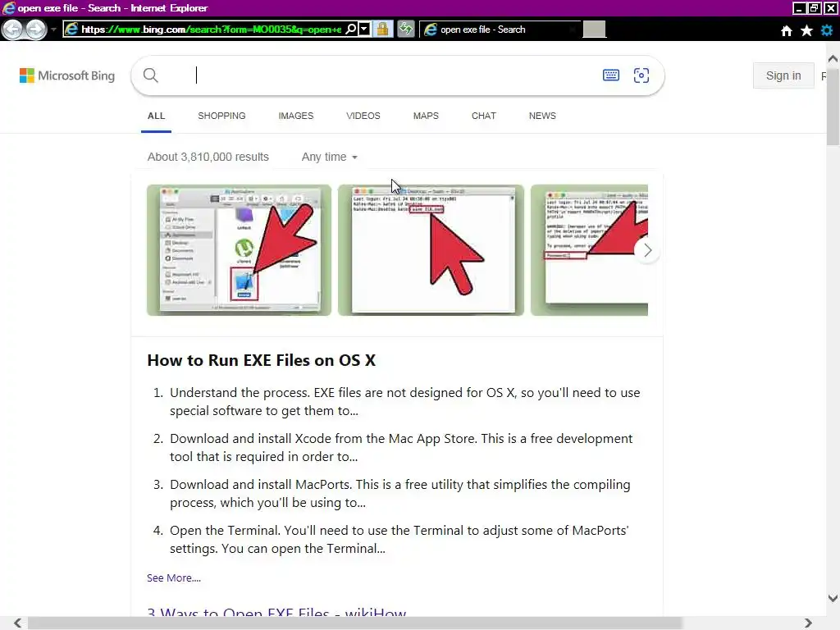Close the Internet Explorer window
840x630 pixels.
click(830, 8)
